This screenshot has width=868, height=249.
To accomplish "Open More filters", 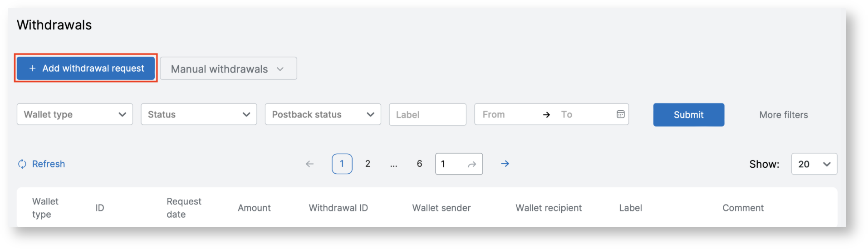I will pyautogui.click(x=783, y=115).
